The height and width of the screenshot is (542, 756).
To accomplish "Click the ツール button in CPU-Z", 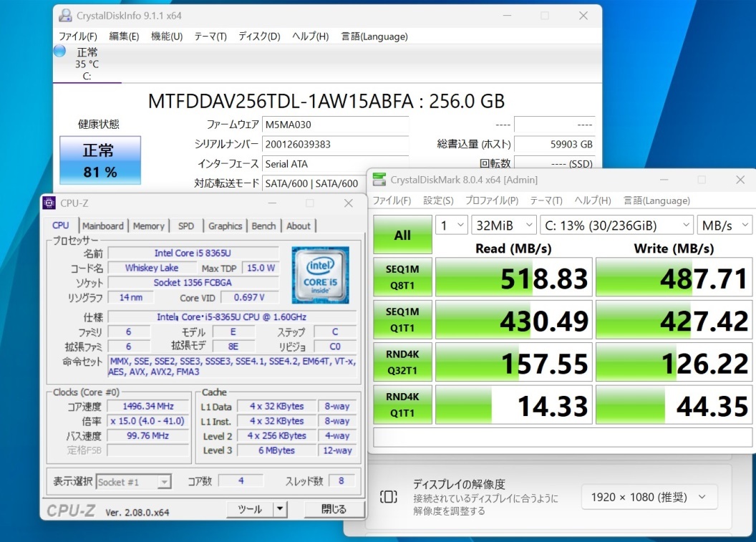I will coord(251,509).
